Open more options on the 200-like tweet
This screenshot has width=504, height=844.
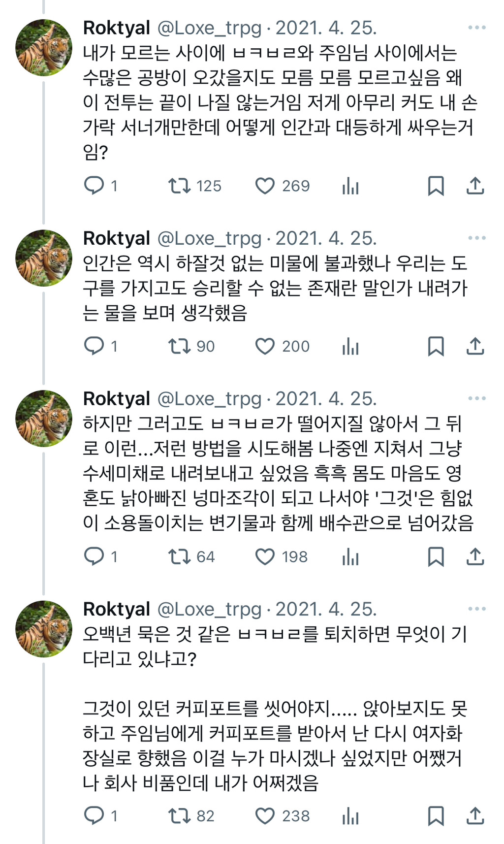476,238
